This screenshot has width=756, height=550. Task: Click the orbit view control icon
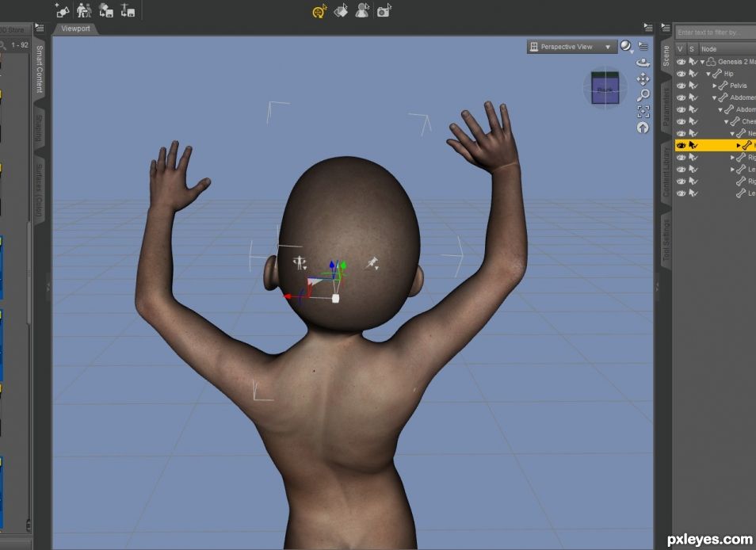643,63
